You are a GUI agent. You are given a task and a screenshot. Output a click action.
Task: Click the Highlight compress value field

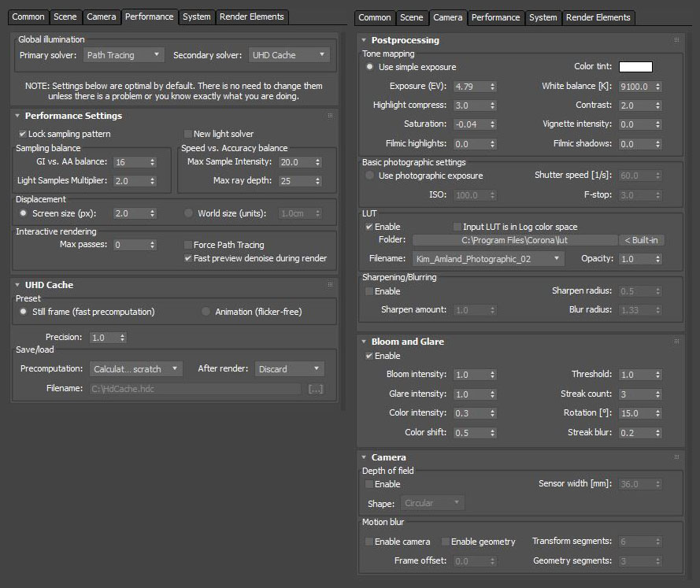click(471, 105)
